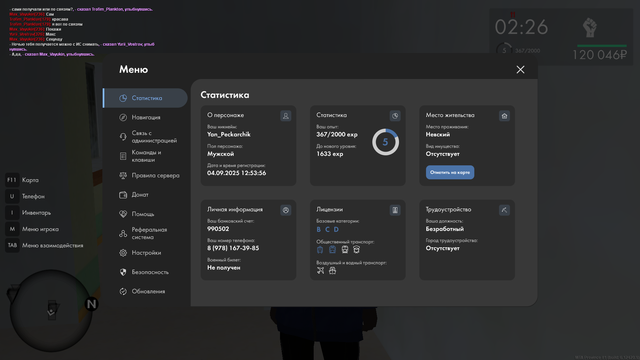The image size is (640, 360).
Task: Click the TAB Меню взаимодействия hint
Action: [x=44, y=245]
